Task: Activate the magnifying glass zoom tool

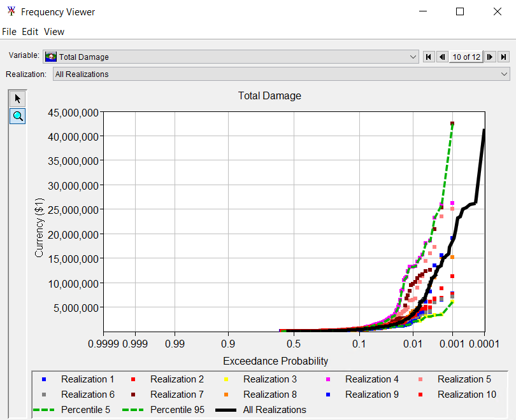Action: click(18, 116)
